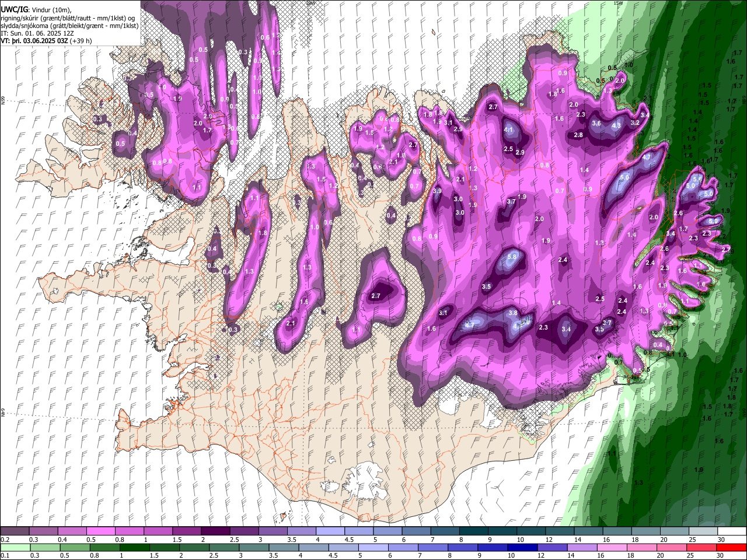Choose the 14–16 lilac swatch on lower scale
747x560 pixels.
point(582,548)
